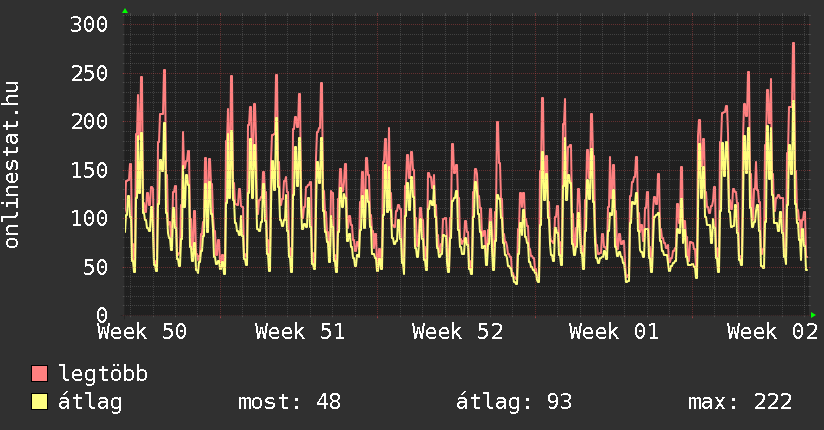Select the Week 01 axis label

(x=614, y=331)
